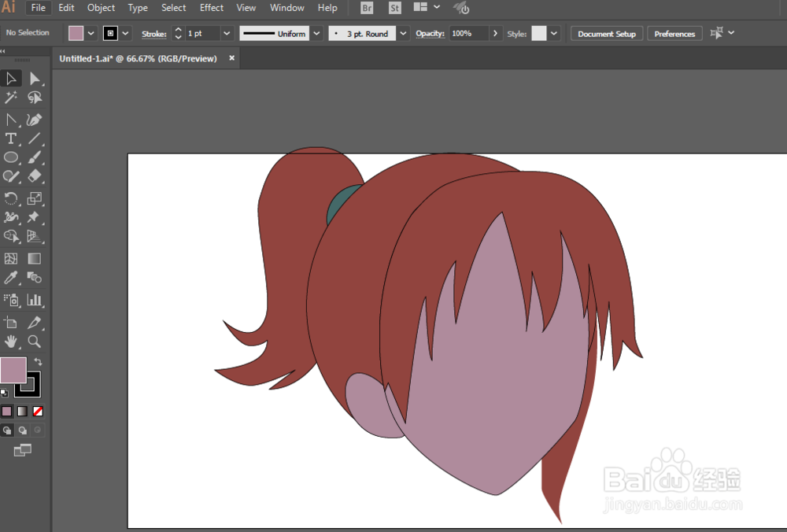Image resolution: width=787 pixels, height=532 pixels.
Task: Select the Ellipse tool
Action: click(11, 157)
